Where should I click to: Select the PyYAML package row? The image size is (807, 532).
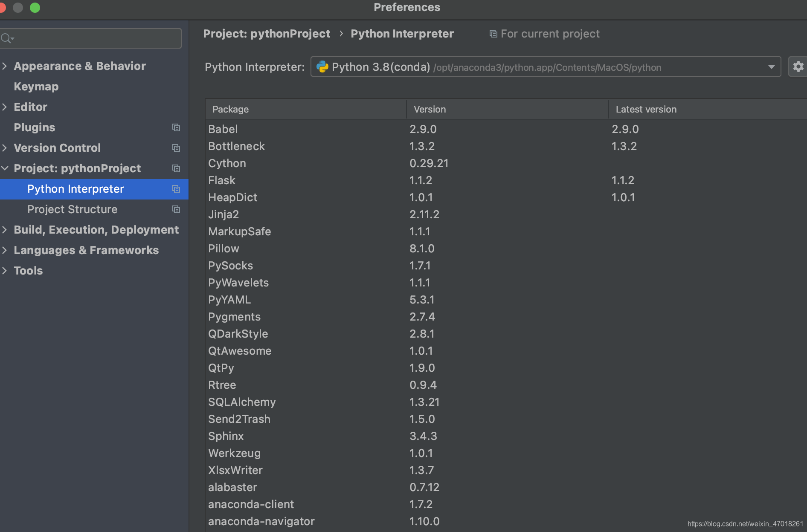click(506, 300)
